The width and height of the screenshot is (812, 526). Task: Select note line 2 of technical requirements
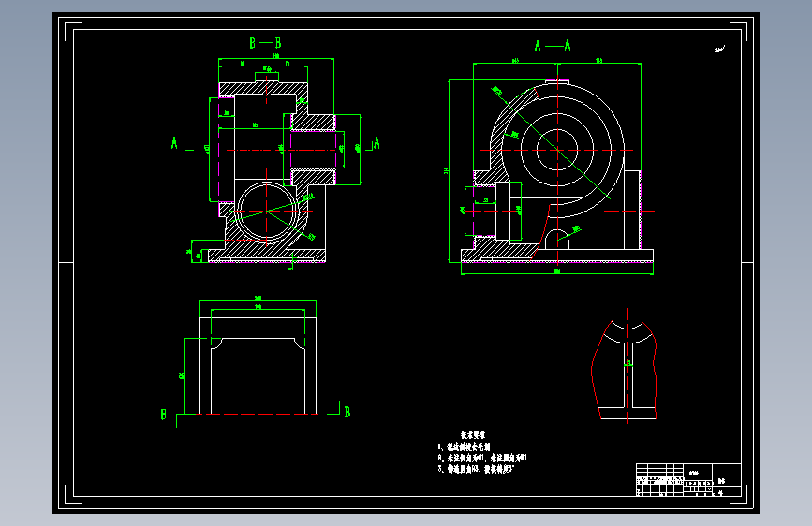pyautogui.click(x=482, y=458)
